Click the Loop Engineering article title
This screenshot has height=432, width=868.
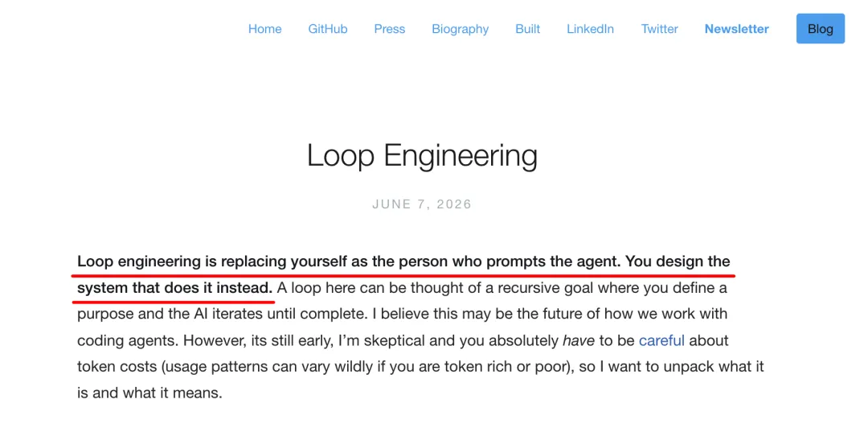422,155
